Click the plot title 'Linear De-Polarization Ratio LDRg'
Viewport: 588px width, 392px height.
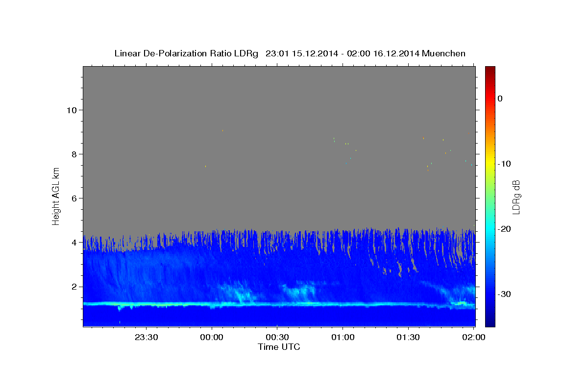(x=186, y=53)
